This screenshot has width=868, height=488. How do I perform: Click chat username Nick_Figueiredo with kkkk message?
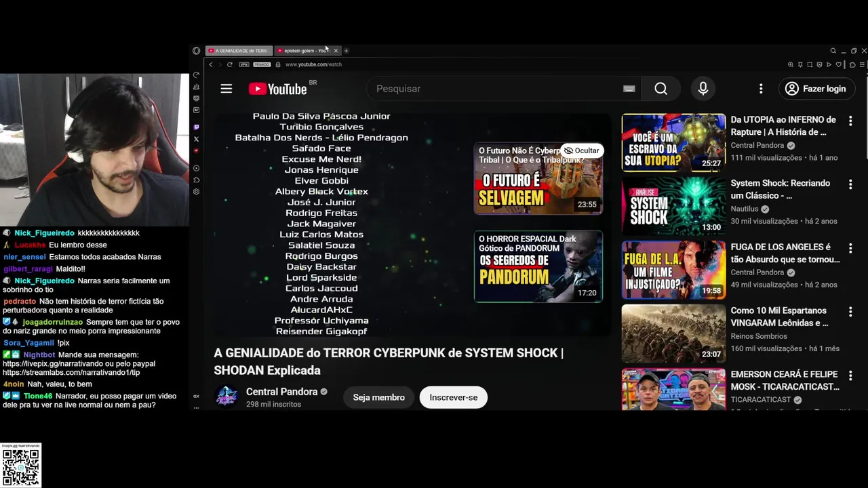[44, 232]
